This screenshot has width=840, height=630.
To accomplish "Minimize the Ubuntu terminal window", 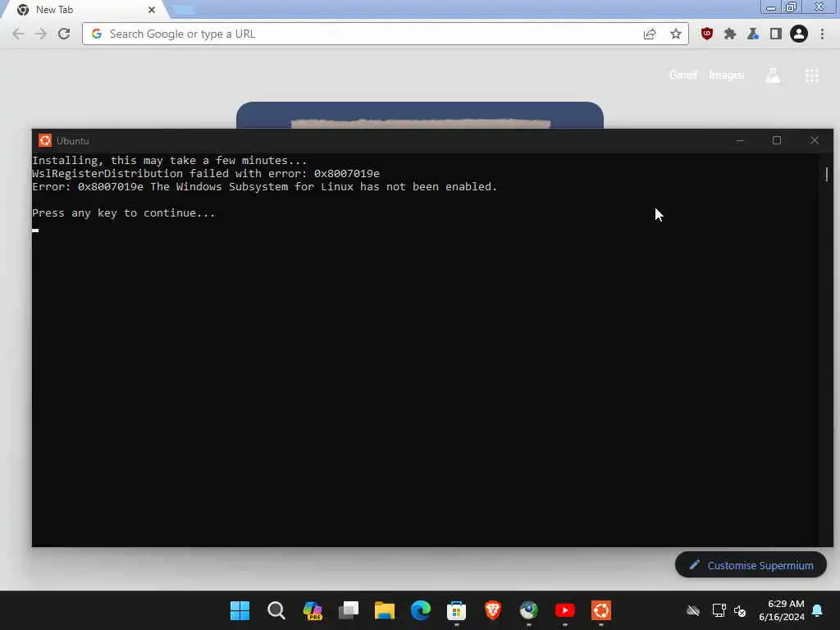I will coord(740,140).
